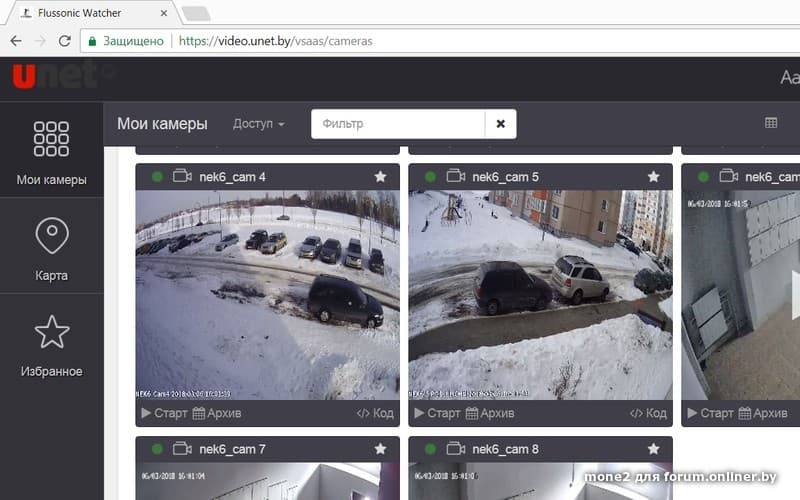800x500 pixels.
Task: Toggle favorite star on nek6_cam 4
Action: [x=380, y=177]
